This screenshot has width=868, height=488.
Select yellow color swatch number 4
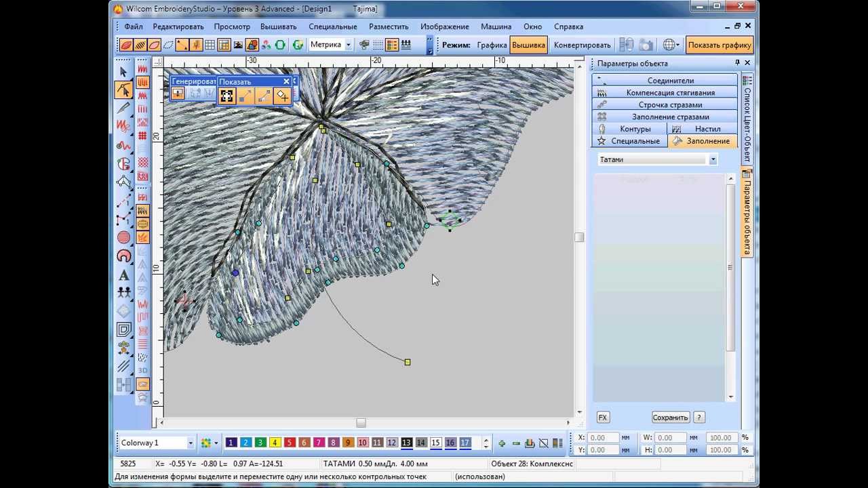(275, 443)
